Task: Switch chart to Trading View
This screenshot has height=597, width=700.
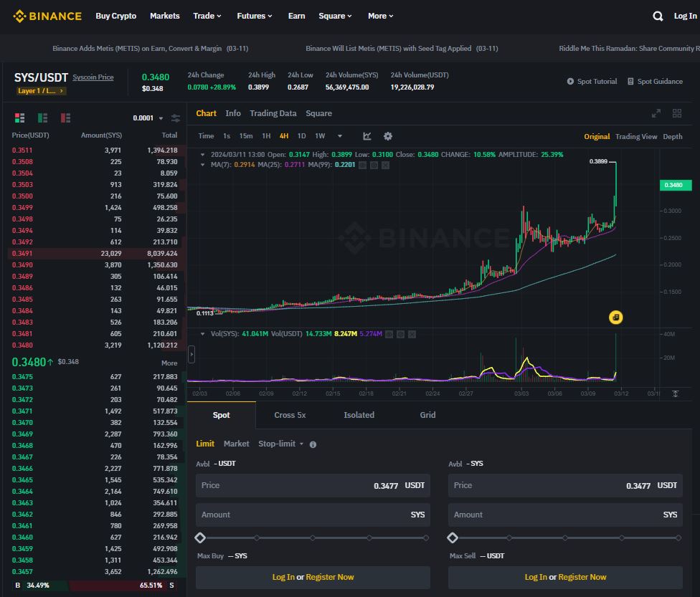Action: [x=636, y=137]
